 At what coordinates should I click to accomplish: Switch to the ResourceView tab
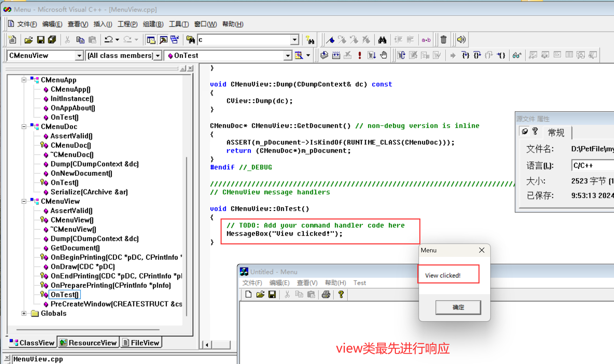tap(89, 343)
